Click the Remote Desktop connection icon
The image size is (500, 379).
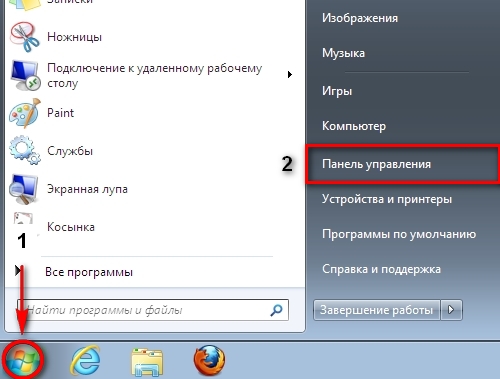[24, 75]
